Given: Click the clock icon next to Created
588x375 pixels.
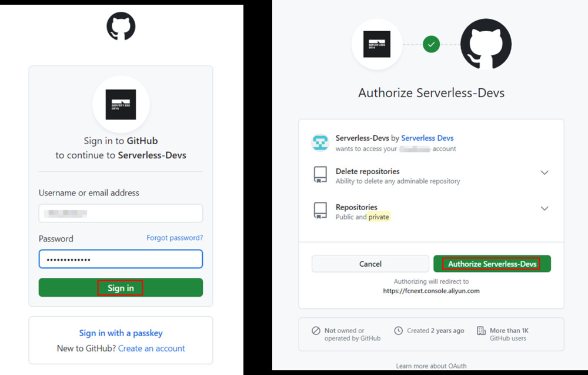Looking at the screenshot, I should (398, 331).
